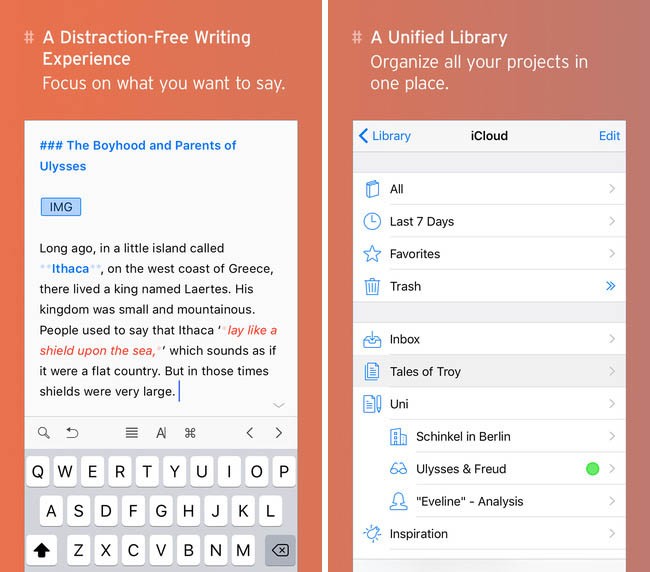Open the "Eveline" - Analysis subgroup
The image size is (650, 572).
[x=489, y=501]
